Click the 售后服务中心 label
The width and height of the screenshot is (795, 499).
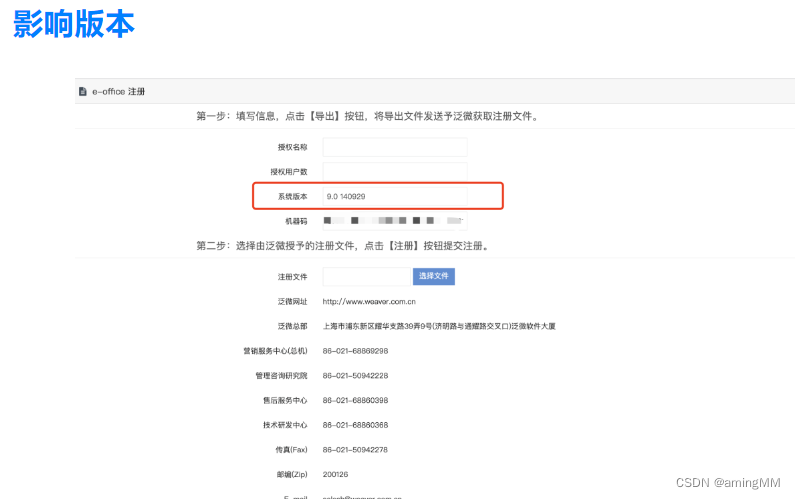pos(285,401)
